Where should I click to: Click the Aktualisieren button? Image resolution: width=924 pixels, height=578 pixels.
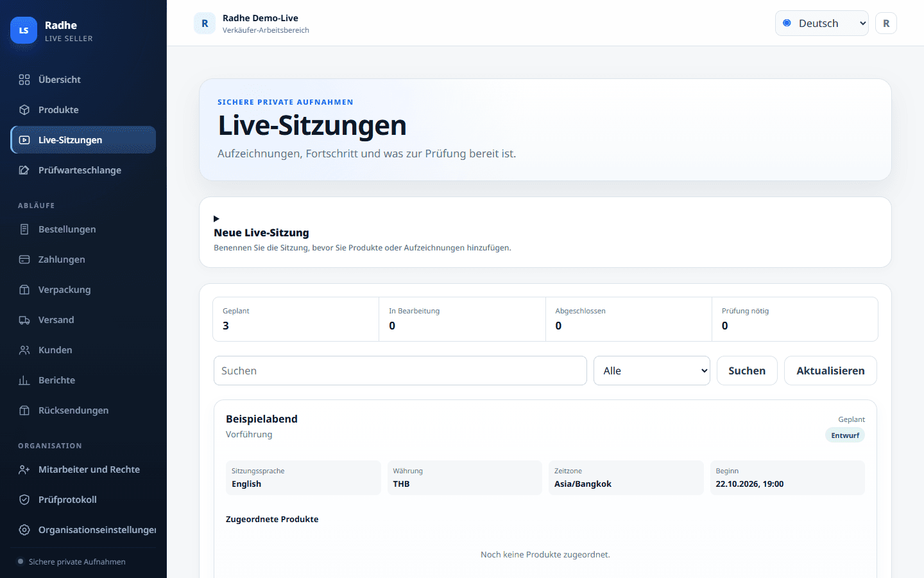(830, 371)
